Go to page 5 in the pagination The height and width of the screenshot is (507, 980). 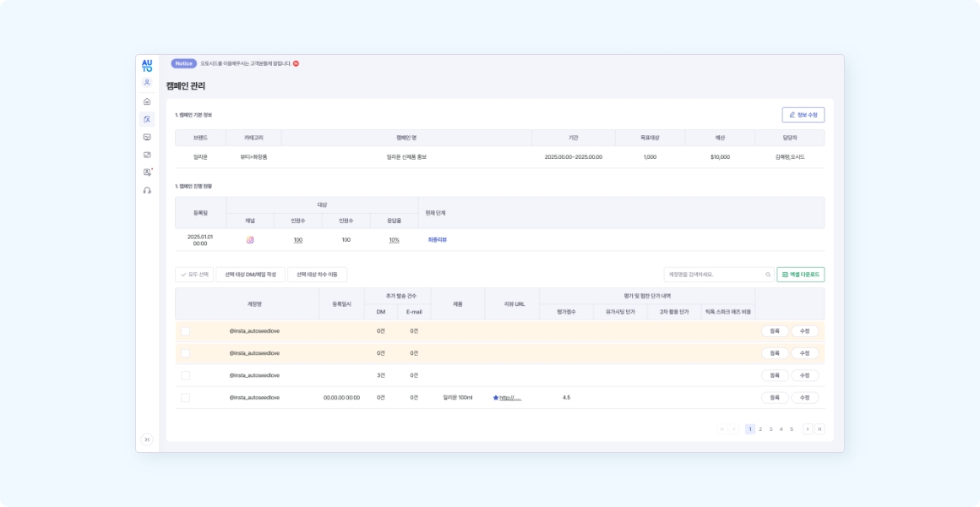(x=792, y=429)
